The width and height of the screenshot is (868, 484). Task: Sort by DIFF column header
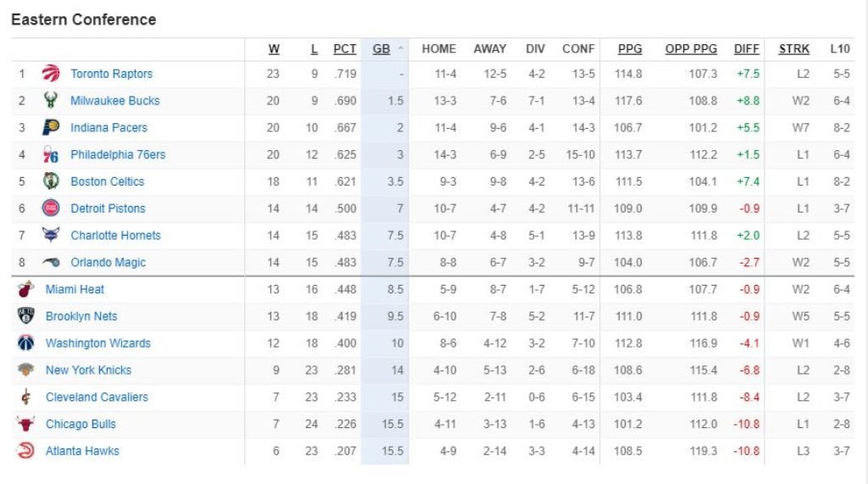[747, 49]
